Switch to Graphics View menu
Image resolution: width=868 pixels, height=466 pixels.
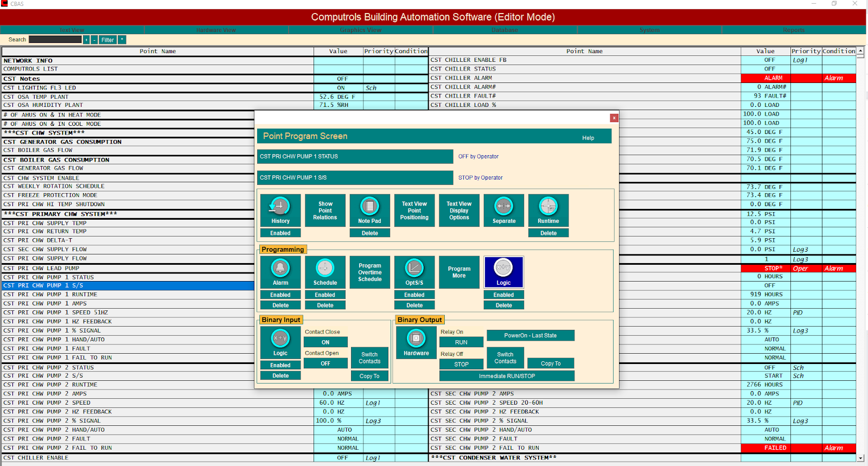tap(361, 30)
